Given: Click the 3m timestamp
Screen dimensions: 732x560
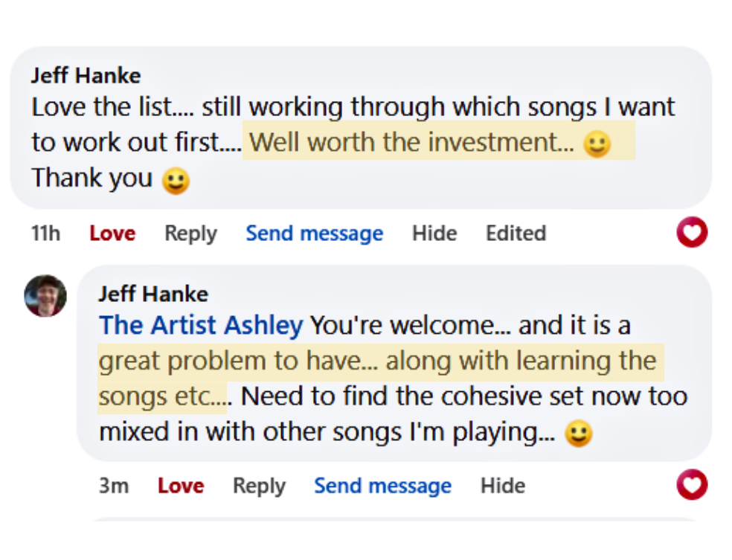Looking at the screenshot, I should click(x=113, y=486).
